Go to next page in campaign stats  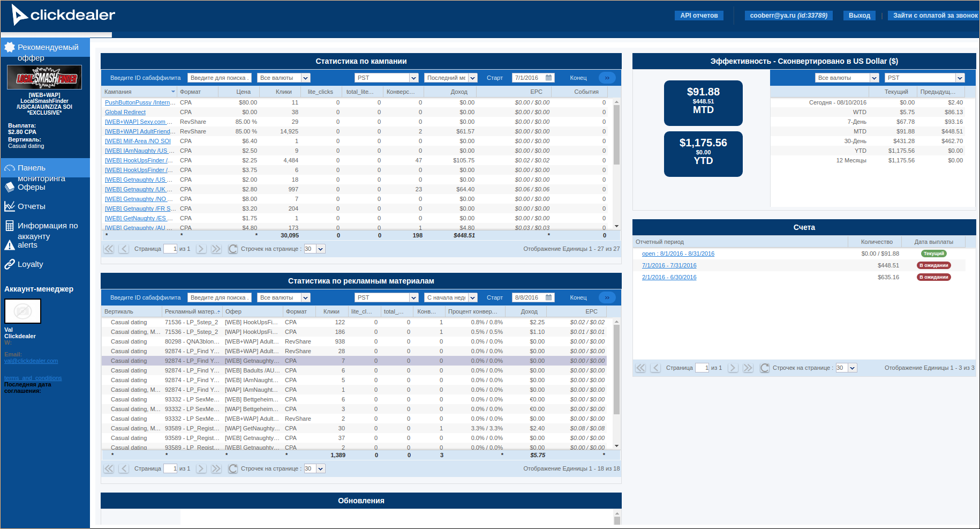coord(201,249)
